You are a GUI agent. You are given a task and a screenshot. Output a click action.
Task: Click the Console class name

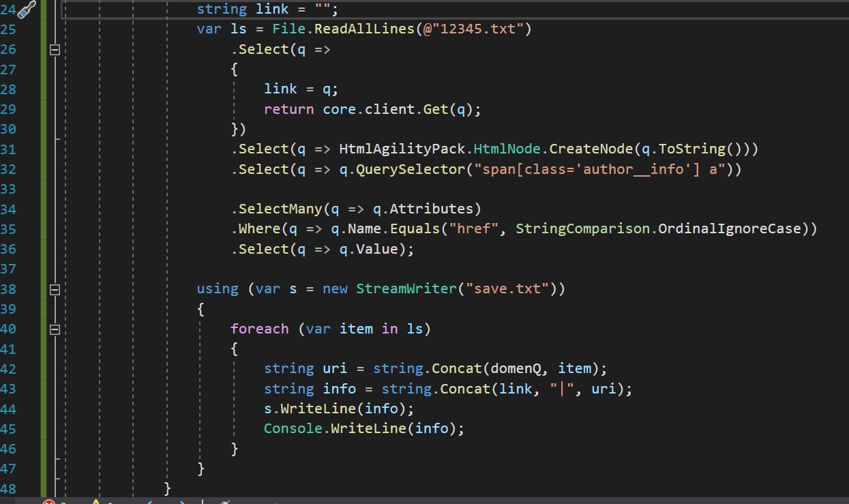coord(293,428)
